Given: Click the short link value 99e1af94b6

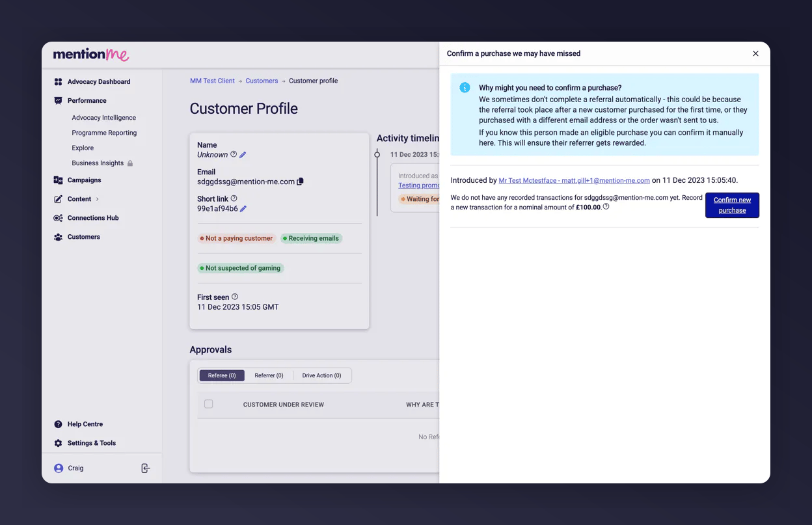Looking at the screenshot, I should pyautogui.click(x=217, y=209).
